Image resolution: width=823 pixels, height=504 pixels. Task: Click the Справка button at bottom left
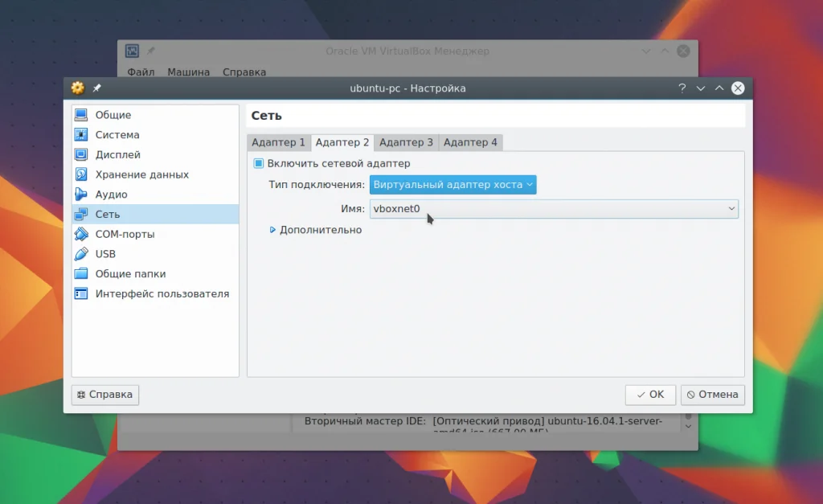click(105, 394)
